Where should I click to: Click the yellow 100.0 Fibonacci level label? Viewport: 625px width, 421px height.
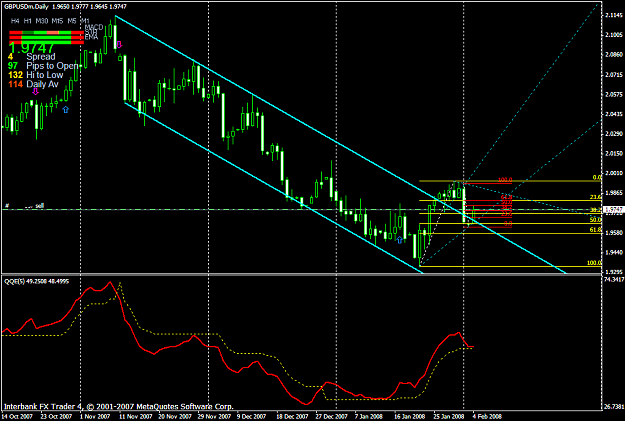pyautogui.click(x=594, y=263)
